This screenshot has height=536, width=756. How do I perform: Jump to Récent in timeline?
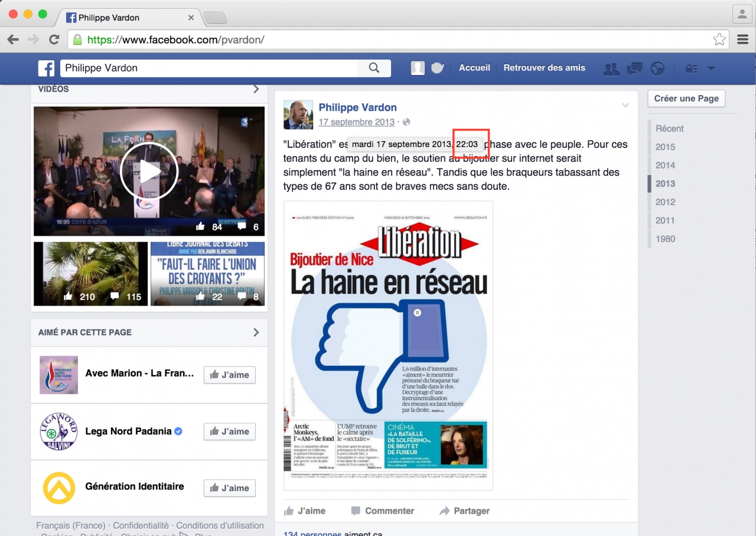pyautogui.click(x=670, y=128)
